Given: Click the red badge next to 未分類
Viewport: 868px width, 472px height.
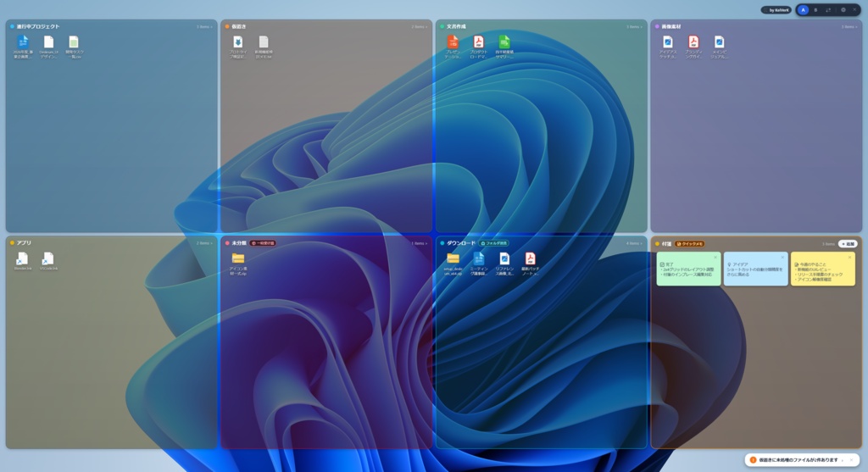Looking at the screenshot, I should click(x=263, y=243).
